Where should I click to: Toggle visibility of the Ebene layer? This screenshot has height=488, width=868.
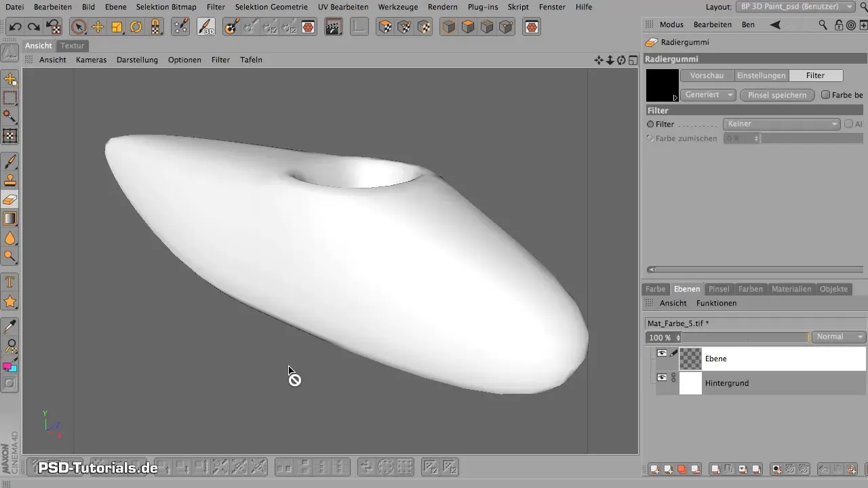click(x=662, y=353)
